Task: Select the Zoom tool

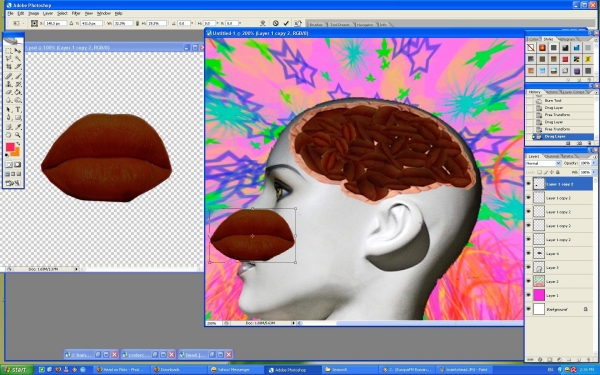Action: click(18, 135)
